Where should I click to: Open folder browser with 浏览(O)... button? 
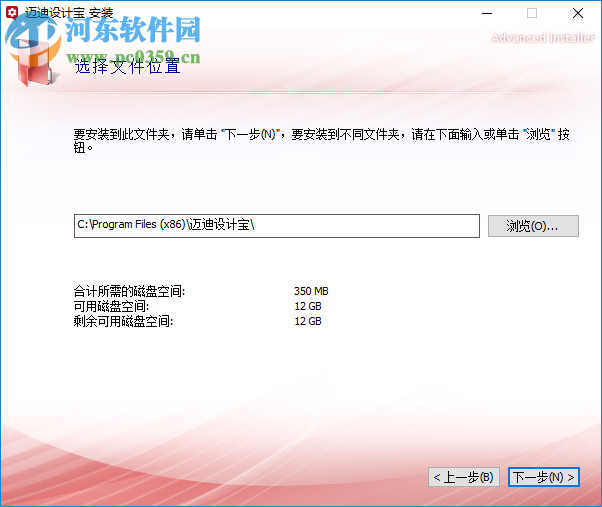(533, 226)
